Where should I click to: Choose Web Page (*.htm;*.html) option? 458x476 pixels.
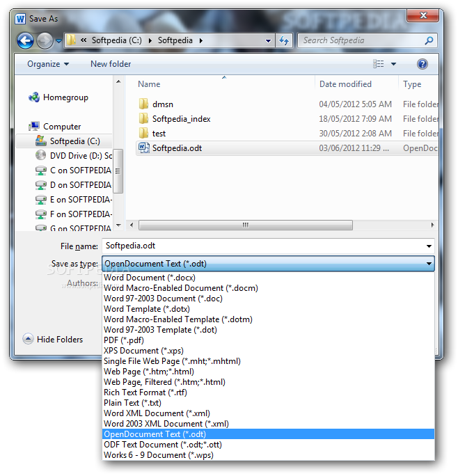pos(268,372)
